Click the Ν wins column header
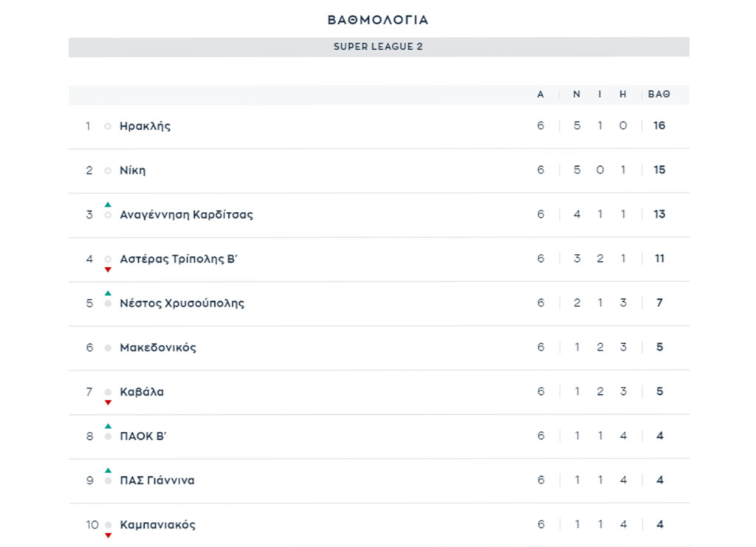Image resolution: width=756 pixels, height=547 pixels. pyautogui.click(x=577, y=94)
